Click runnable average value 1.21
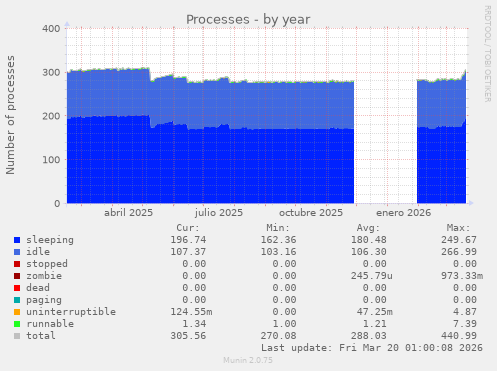The width and height of the screenshot is (497, 371). [375, 324]
